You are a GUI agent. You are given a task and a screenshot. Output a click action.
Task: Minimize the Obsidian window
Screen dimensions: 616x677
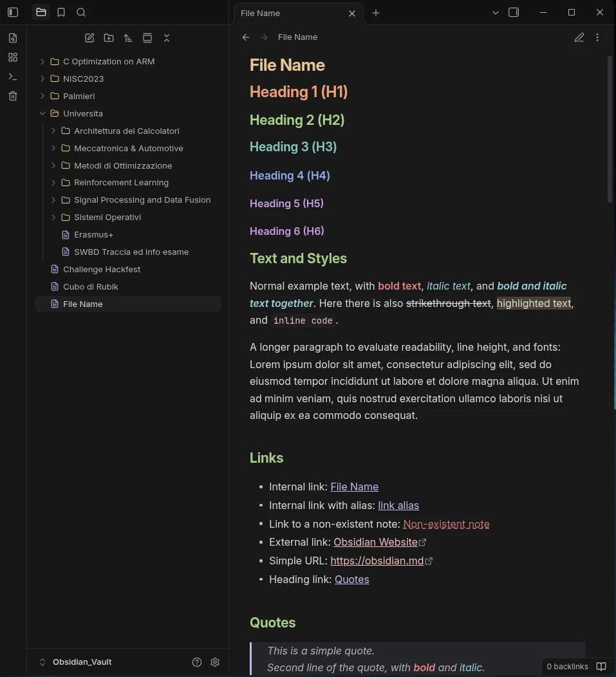pyautogui.click(x=543, y=12)
